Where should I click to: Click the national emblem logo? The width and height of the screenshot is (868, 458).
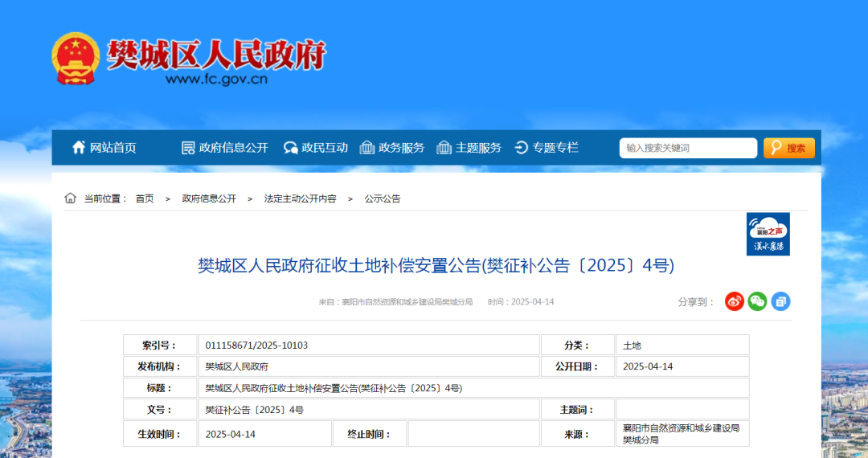[76, 59]
